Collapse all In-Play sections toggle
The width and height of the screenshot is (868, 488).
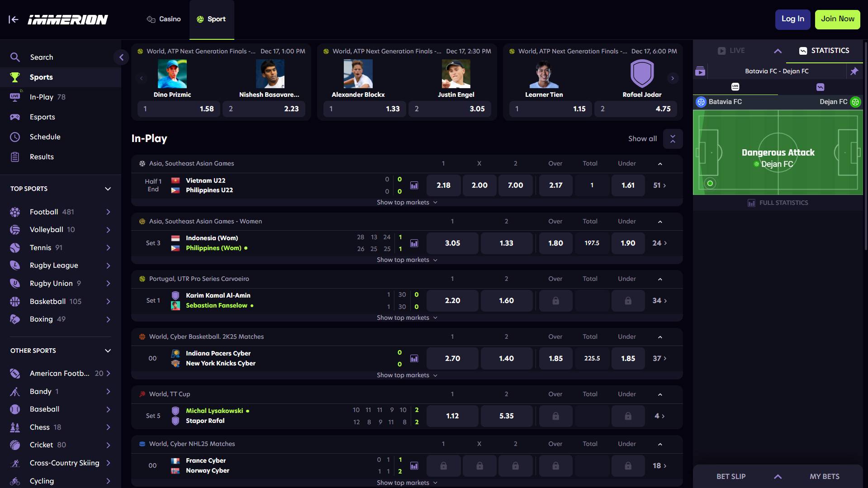coord(673,139)
